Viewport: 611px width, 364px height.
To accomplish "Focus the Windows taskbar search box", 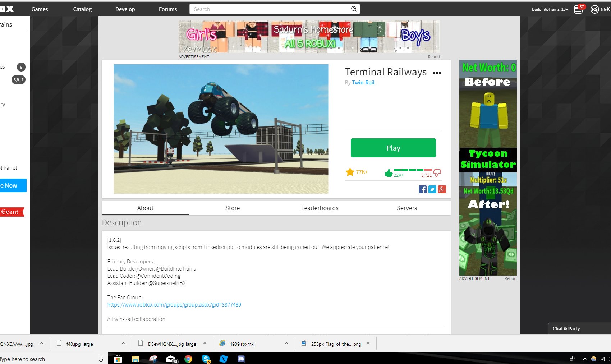I will [47, 359].
